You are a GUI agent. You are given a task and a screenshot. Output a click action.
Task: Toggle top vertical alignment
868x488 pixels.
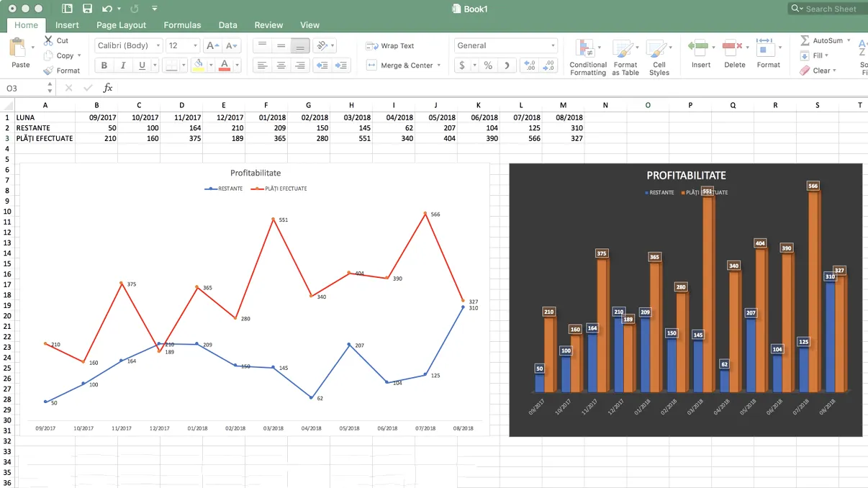tap(262, 45)
